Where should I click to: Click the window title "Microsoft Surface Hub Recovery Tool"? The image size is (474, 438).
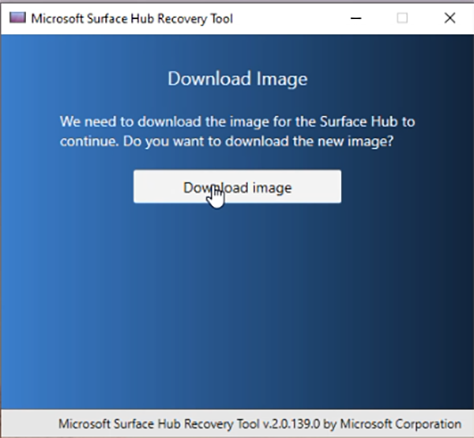pyautogui.click(x=132, y=19)
